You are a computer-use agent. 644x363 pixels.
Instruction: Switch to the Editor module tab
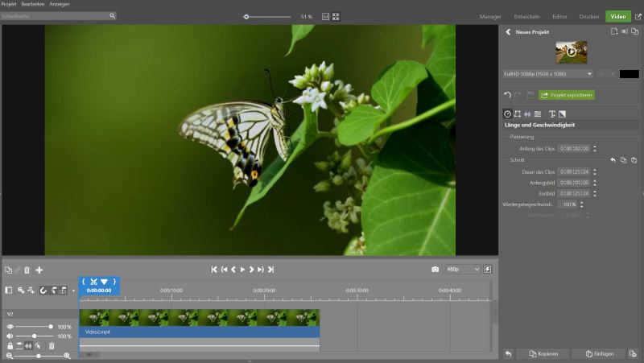coord(559,16)
